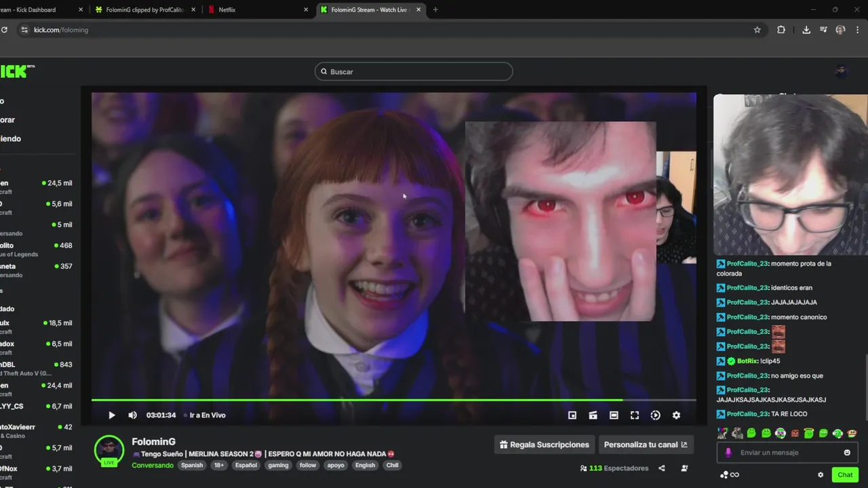The width and height of the screenshot is (868, 488).
Task: Click the last emote in the quick emote row
Action: (852, 433)
